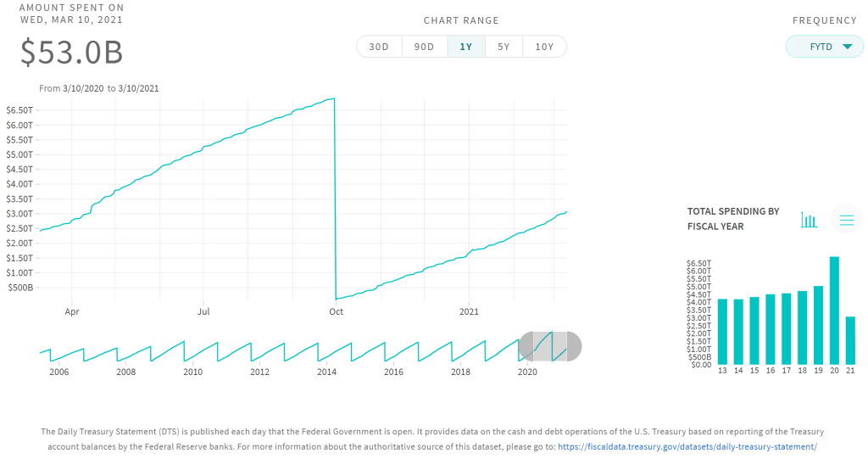
Task: Select the 90D chart range
Action: click(424, 47)
